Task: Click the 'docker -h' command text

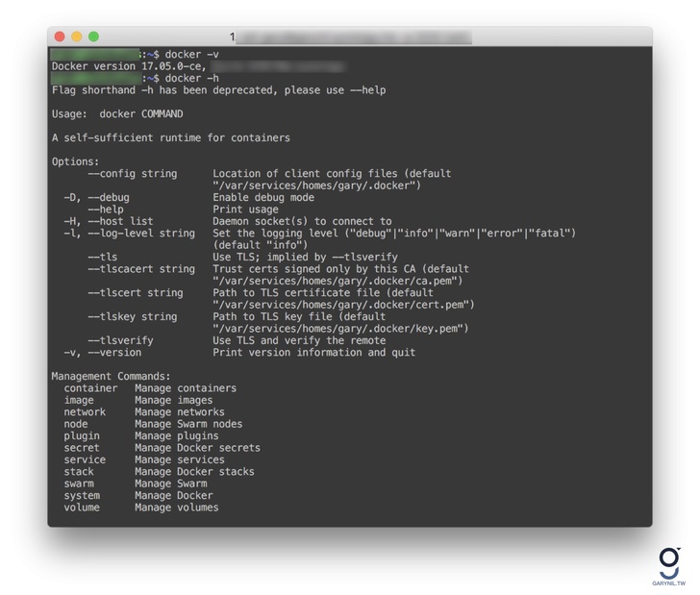Action: click(x=192, y=78)
